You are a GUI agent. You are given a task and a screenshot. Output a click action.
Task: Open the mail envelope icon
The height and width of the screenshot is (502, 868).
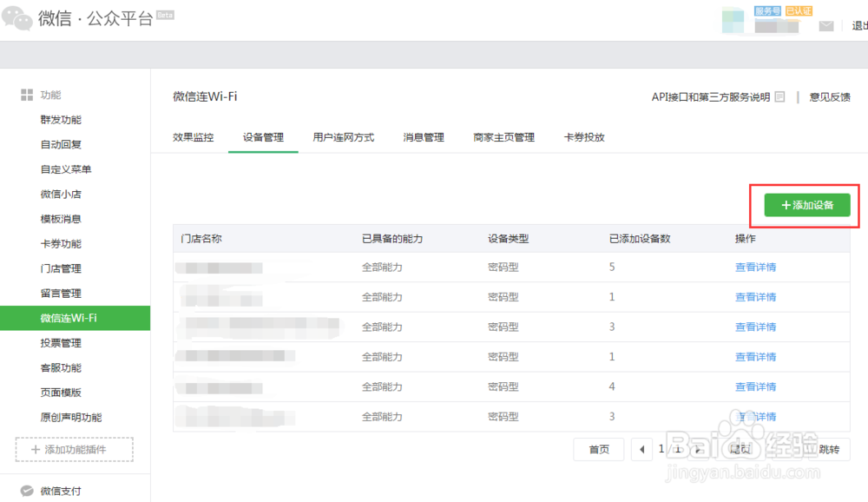(x=826, y=26)
